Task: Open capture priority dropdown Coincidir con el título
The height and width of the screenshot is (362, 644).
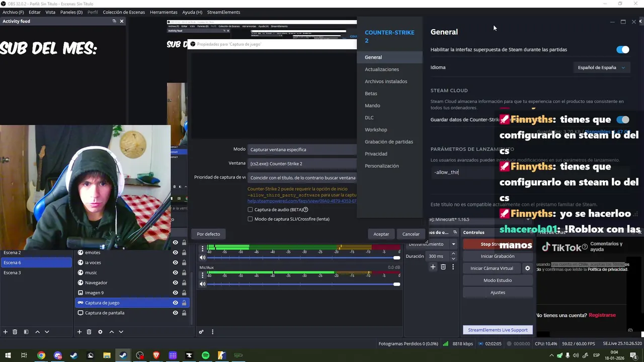Action: [302, 177]
